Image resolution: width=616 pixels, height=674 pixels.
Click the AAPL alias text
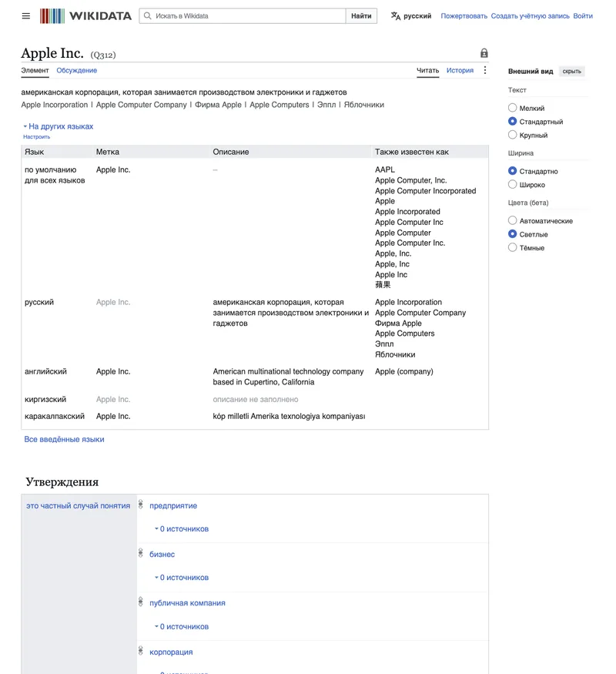pyautogui.click(x=385, y=169)
